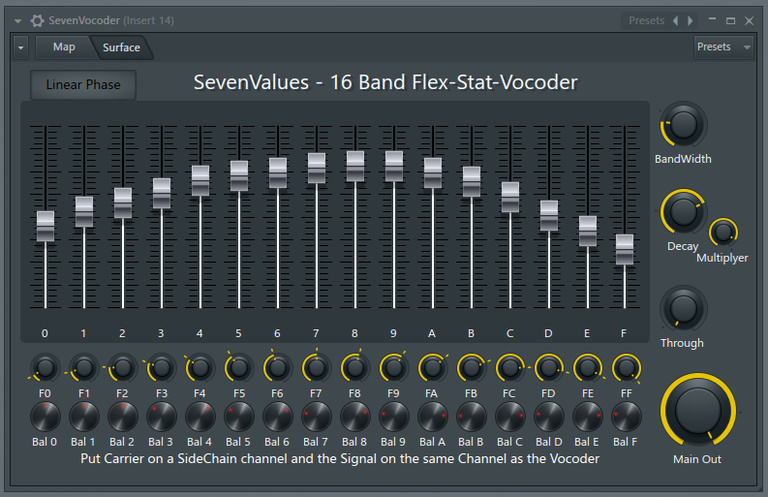
Task: Click the band F fader handle
Action: coord(624,249)
